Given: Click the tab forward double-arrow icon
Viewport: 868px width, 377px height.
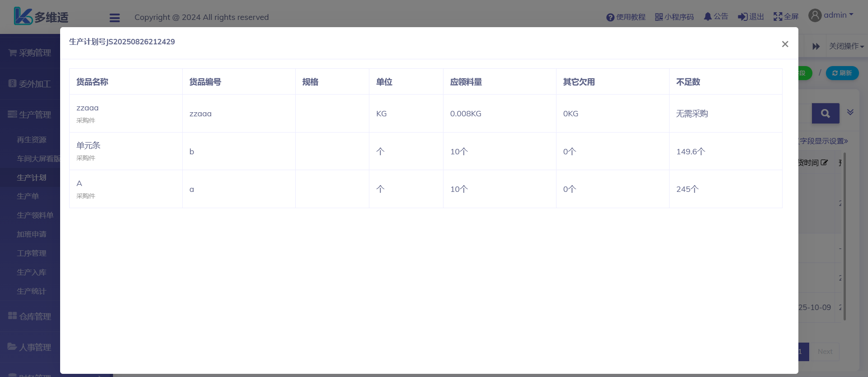Looking at the screenshot, I should click(816, 46).
